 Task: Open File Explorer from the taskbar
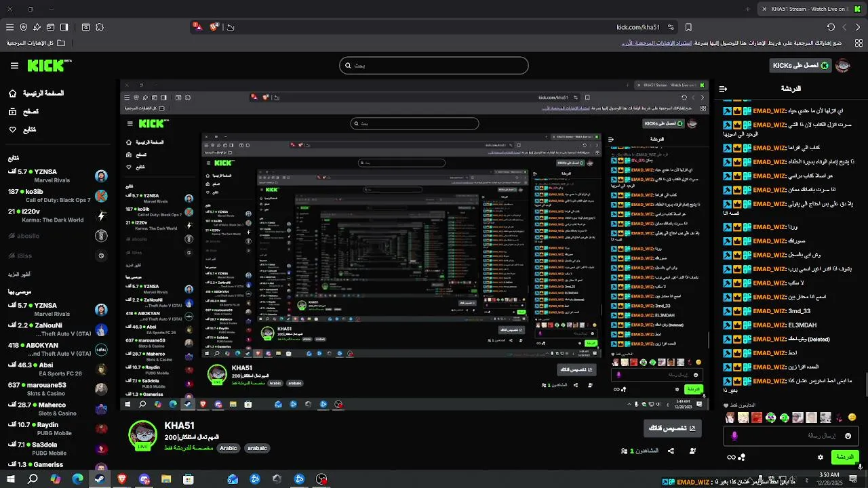click(166, 479)
